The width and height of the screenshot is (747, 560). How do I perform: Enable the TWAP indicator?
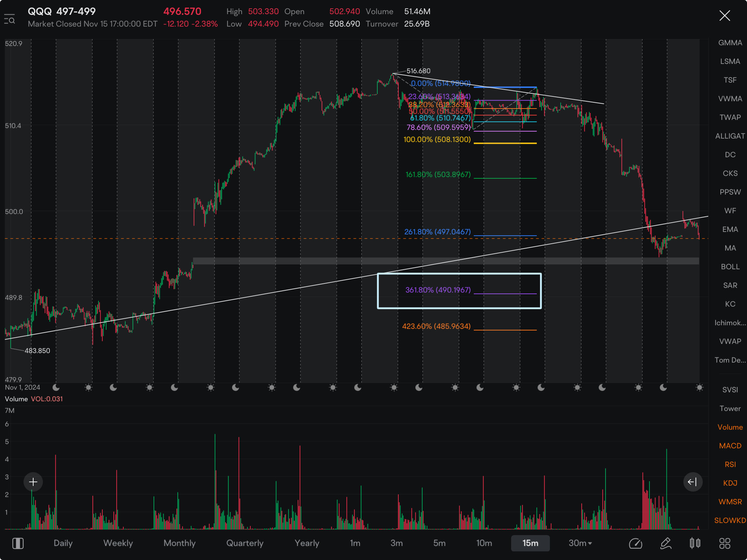(x=730, y=117)
